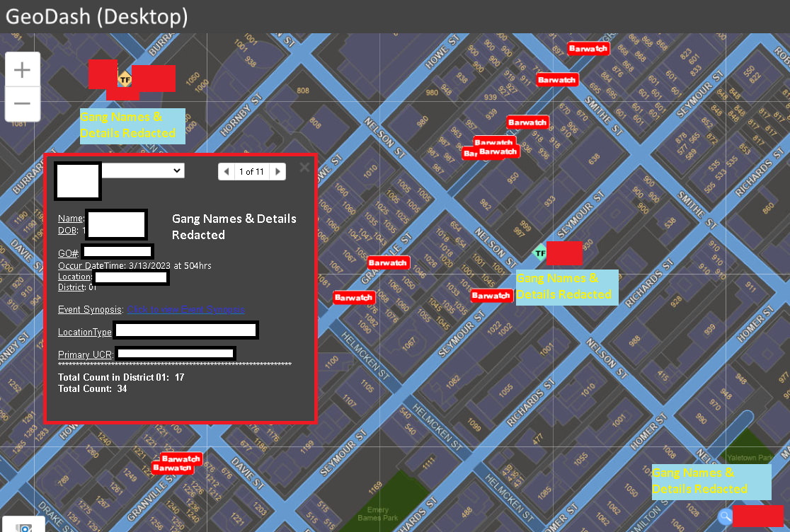Select Barwatch marker just above building 918
Image resolution: width=790 pixels, height=532 pixels.
pos(527,122)
